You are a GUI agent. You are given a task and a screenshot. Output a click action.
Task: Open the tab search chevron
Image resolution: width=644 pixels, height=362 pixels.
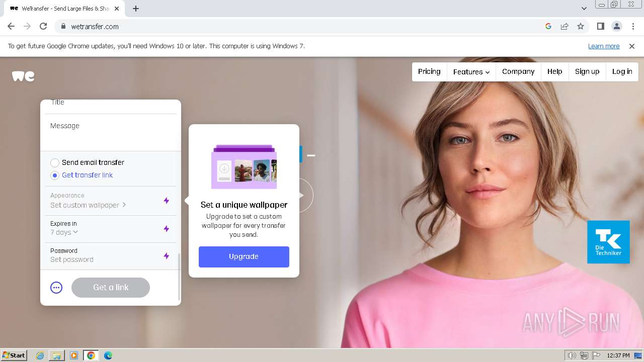click(x=584, y=9)
